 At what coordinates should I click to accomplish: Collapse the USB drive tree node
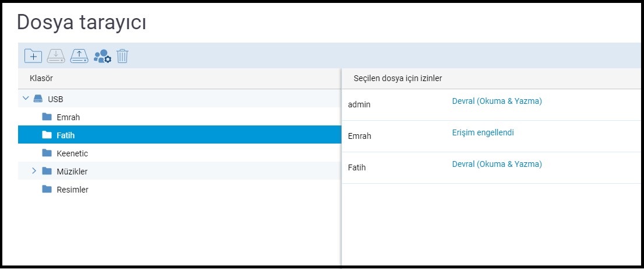25,99
